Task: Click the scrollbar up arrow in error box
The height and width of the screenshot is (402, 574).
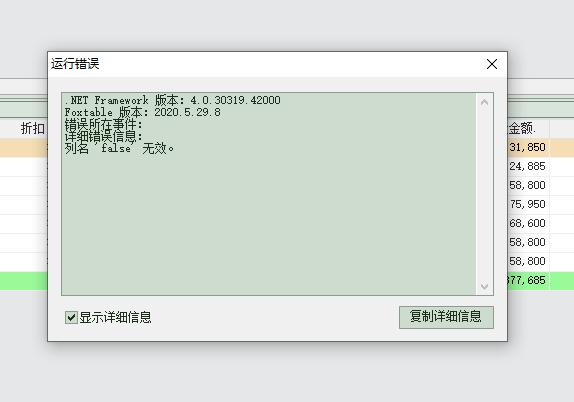Action: [484, 102]
